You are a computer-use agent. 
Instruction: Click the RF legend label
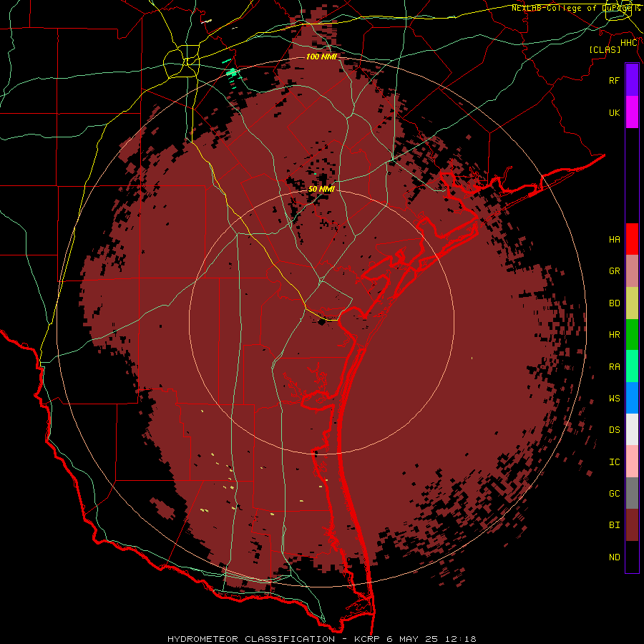pyautogui.click(x=614, y=80)
